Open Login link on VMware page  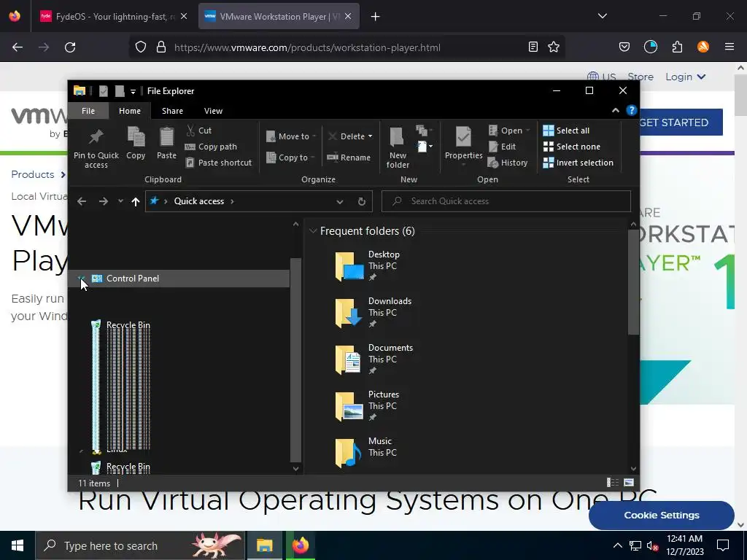coord(685,77)
